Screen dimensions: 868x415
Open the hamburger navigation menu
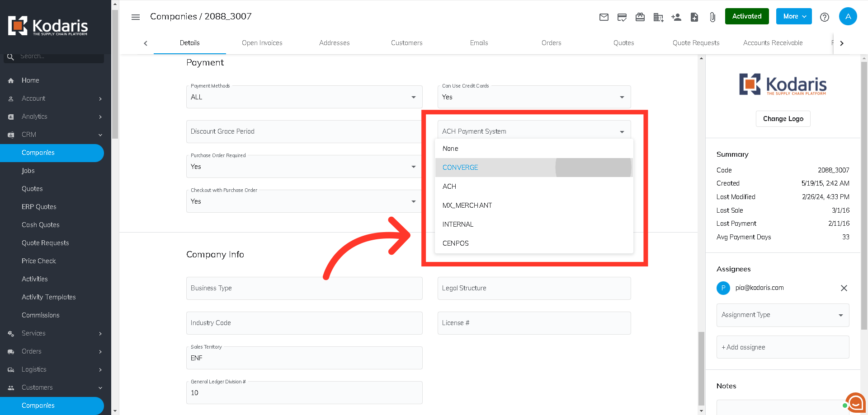coord(135,17)
